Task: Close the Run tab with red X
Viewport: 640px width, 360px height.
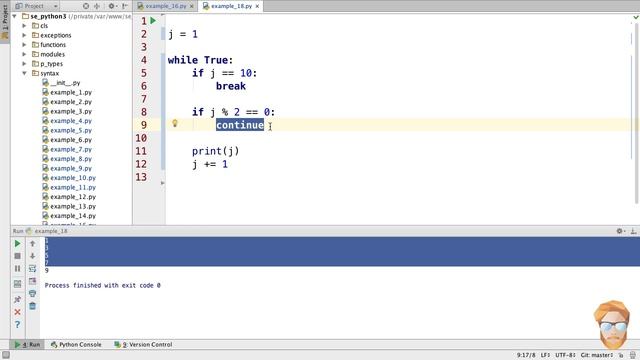Action: (x=17, y=312)
